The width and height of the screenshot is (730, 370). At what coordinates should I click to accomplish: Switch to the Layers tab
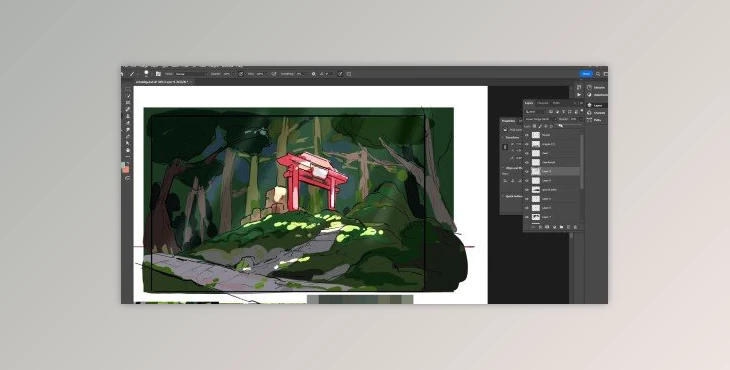(x=529, y=103)
